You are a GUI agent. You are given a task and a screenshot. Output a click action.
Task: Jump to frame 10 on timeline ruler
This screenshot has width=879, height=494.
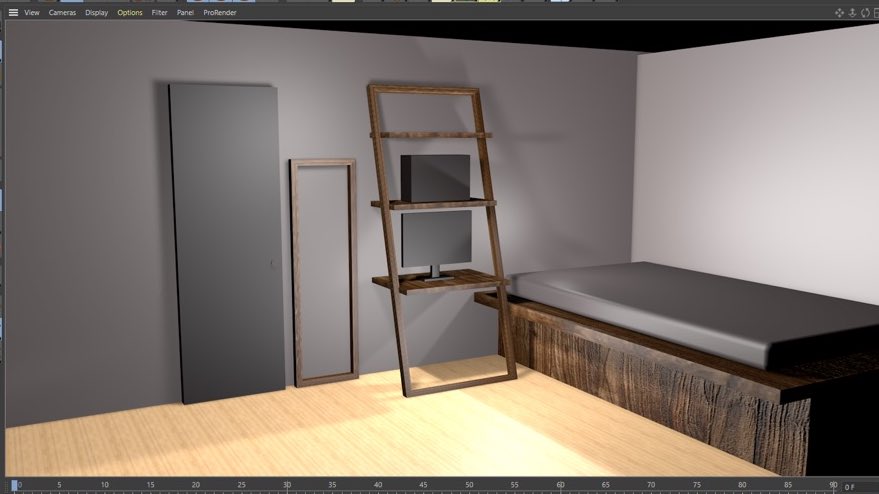click(105, 485)
